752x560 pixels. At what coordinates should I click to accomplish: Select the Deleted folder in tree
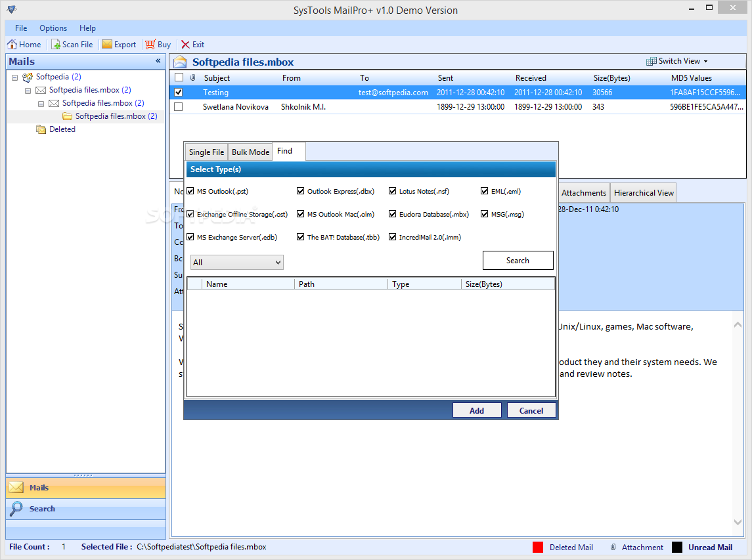[62, 129]
